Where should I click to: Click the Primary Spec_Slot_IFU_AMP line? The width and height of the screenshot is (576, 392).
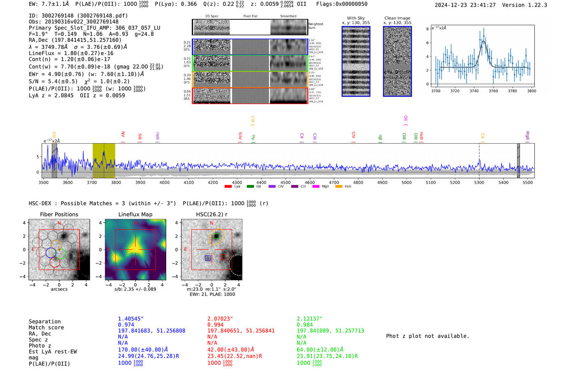(x=95, y=28)
